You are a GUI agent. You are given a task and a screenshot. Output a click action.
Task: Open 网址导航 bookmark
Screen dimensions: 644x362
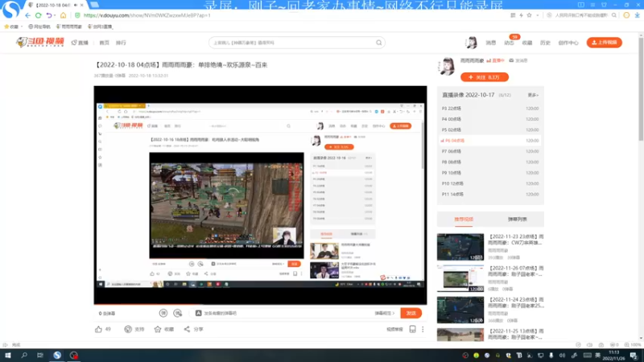pyautogui.click(x=39, y=27)
